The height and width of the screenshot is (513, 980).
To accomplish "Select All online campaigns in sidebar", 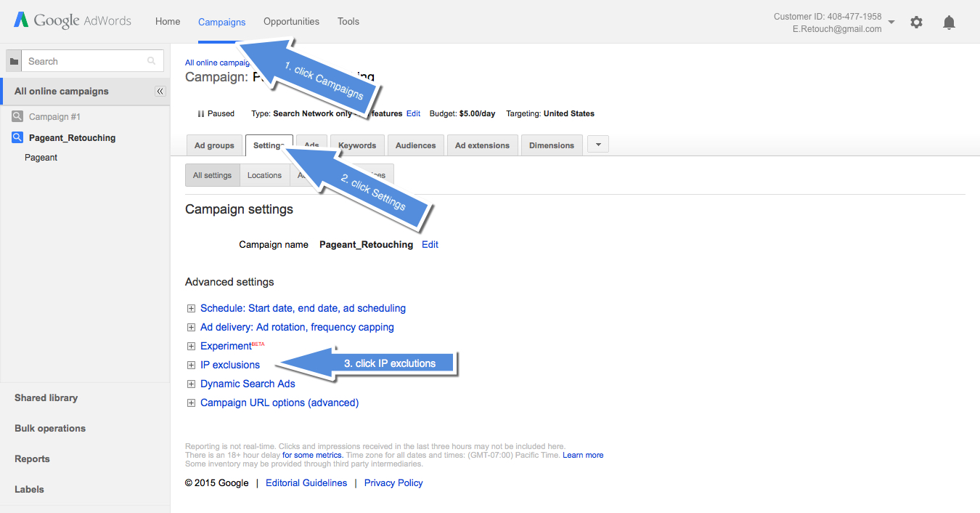I will tap(62, 92).
